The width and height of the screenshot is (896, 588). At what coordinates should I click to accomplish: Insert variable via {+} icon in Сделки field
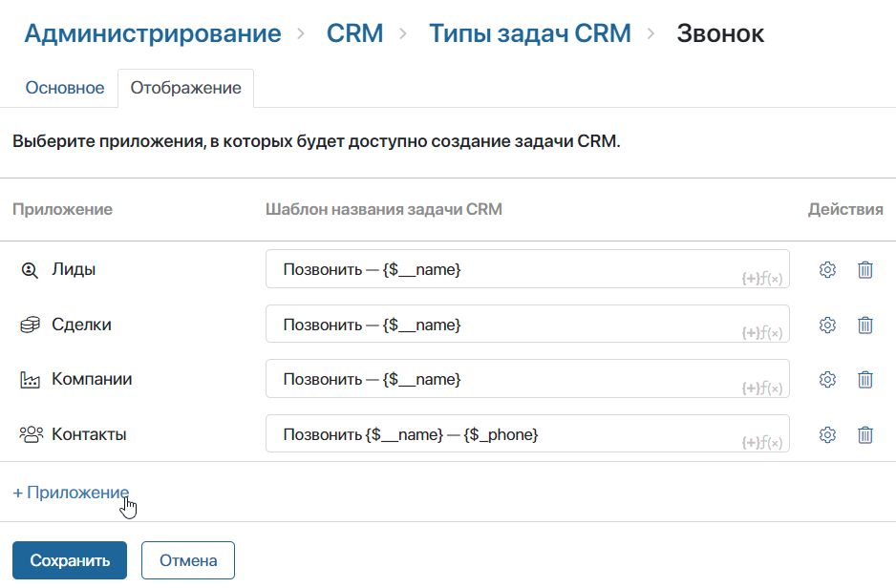750,333
